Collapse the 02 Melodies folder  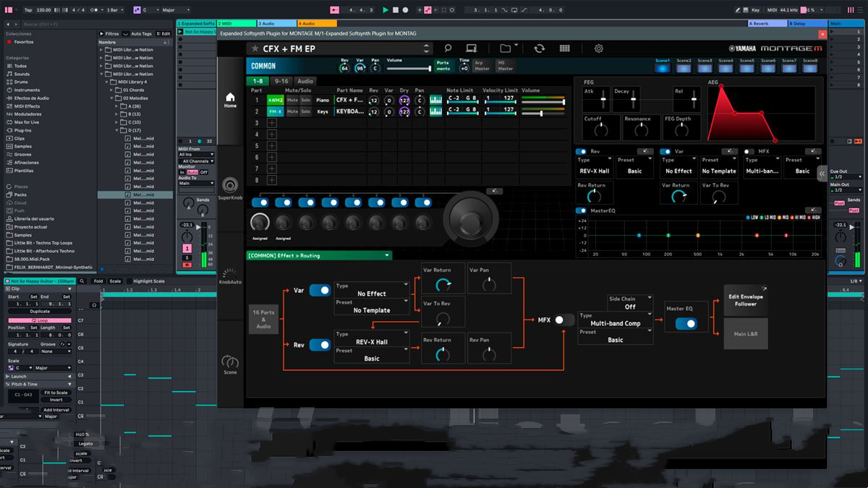(x=112, y=98)
